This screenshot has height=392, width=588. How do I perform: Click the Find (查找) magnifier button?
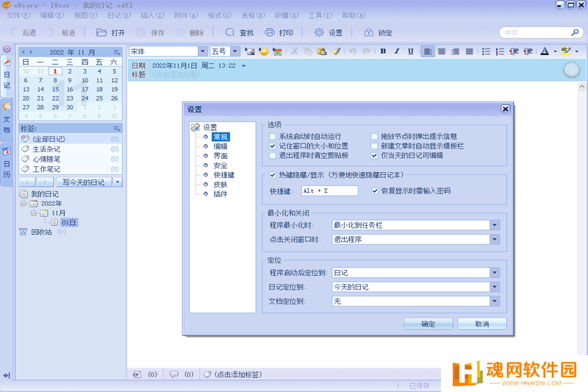click(240, 32)
